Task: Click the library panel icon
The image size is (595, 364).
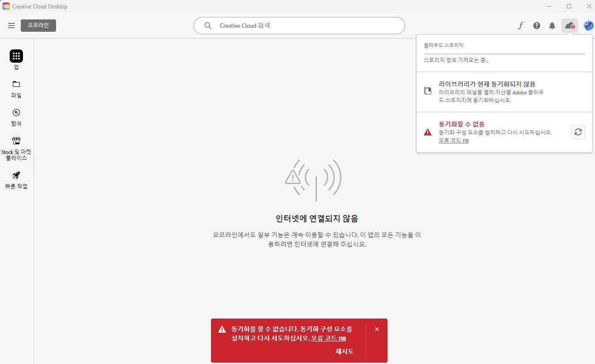Action: (427, 91)
